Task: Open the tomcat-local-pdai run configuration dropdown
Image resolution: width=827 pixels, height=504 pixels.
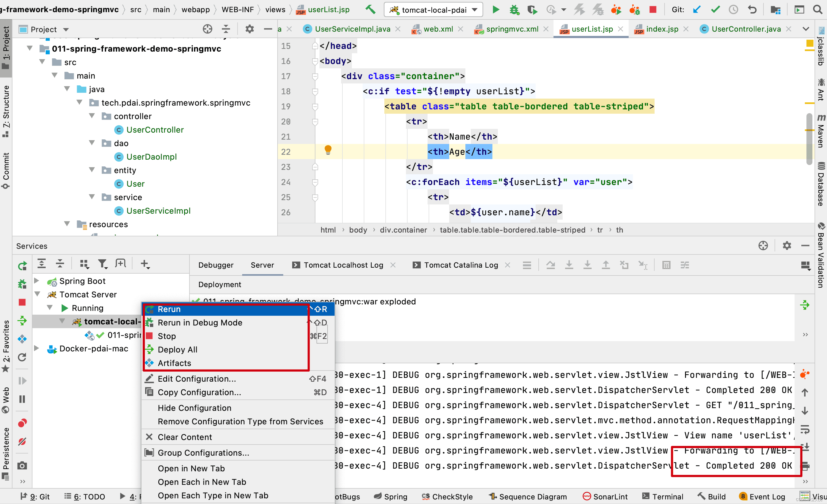Action: (x=433, y=10)
